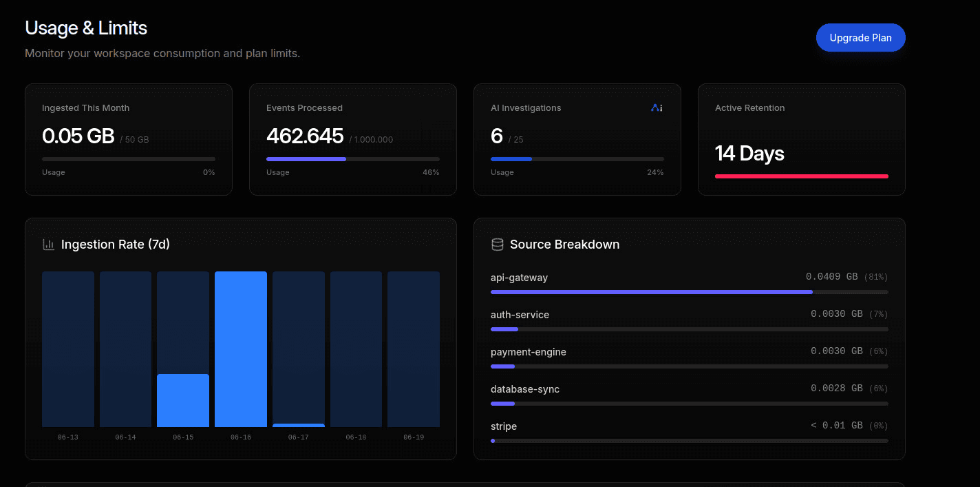Click the Usage & Limits page heading
The height and width of the screenshot is (487, 980).
[x=86, y=28]
